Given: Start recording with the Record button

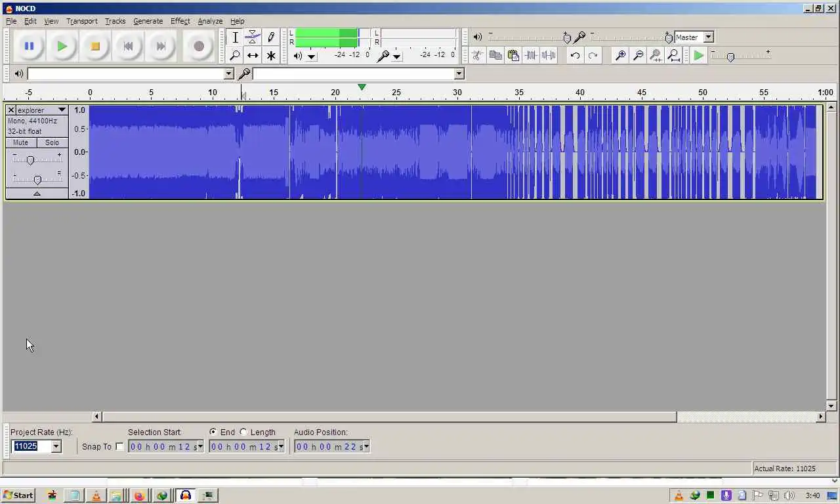Looking at the screenshot, I should click(199, 46).
